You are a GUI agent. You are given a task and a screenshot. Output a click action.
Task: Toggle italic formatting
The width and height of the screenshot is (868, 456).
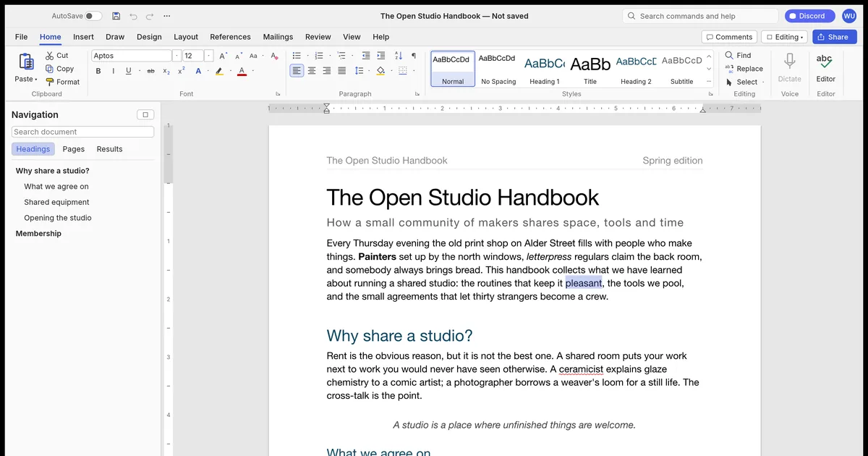(114, 71)
